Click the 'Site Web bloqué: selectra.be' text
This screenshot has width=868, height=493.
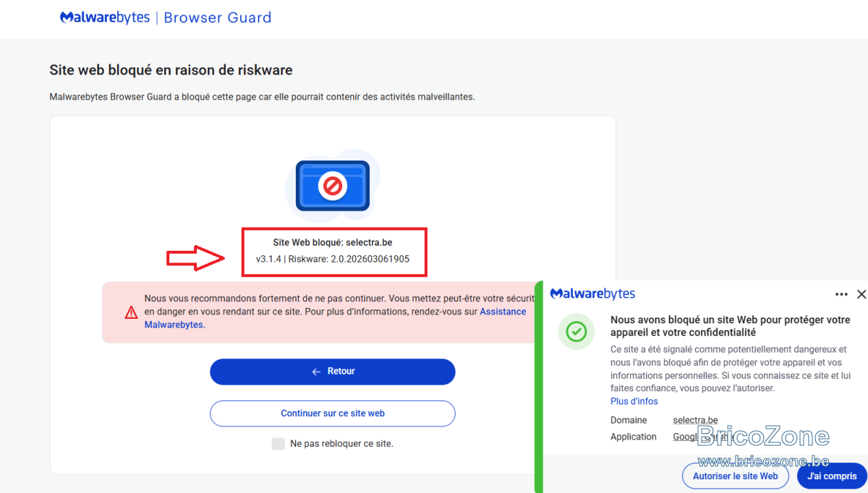[x=333, y=242]
